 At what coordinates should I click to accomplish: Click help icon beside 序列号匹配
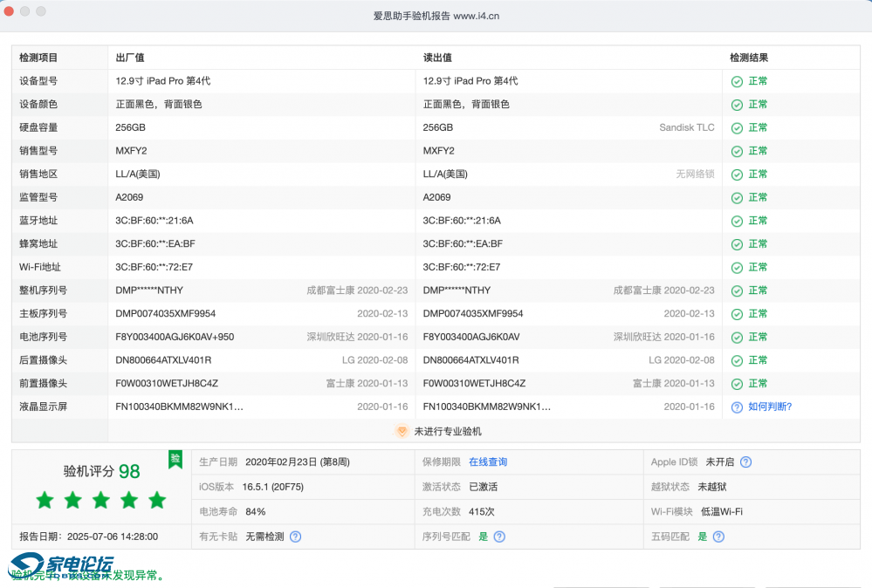pyautogui.click(x=499, y=537)
